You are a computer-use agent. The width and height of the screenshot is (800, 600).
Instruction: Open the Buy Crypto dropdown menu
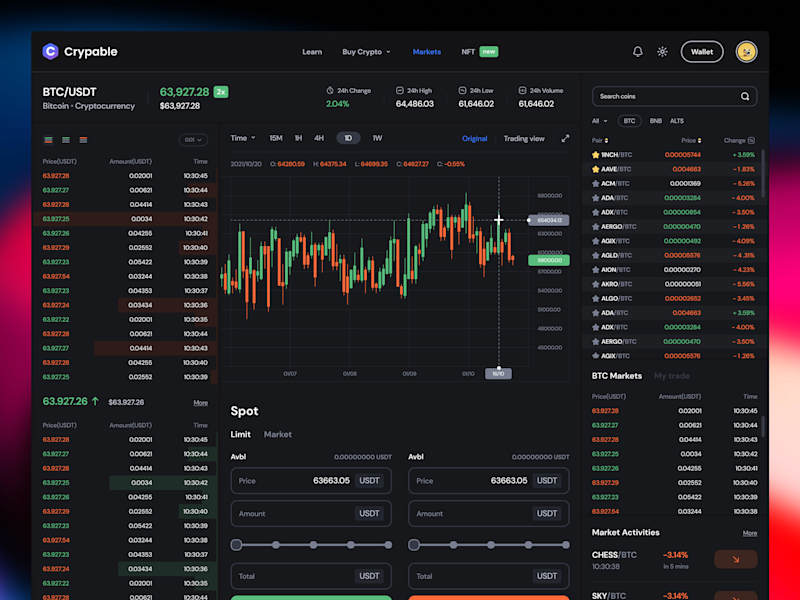point(366,52)
